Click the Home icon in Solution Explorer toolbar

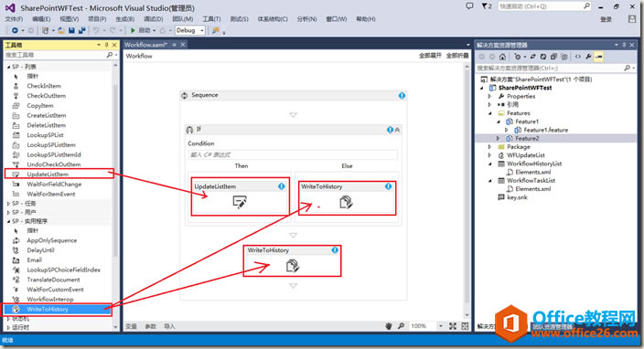(x=502, y=57)
